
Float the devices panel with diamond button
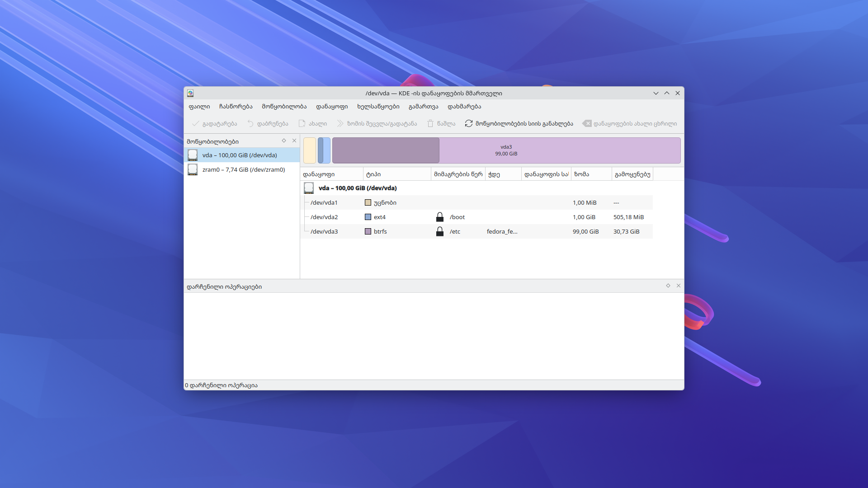coord(284,141)
